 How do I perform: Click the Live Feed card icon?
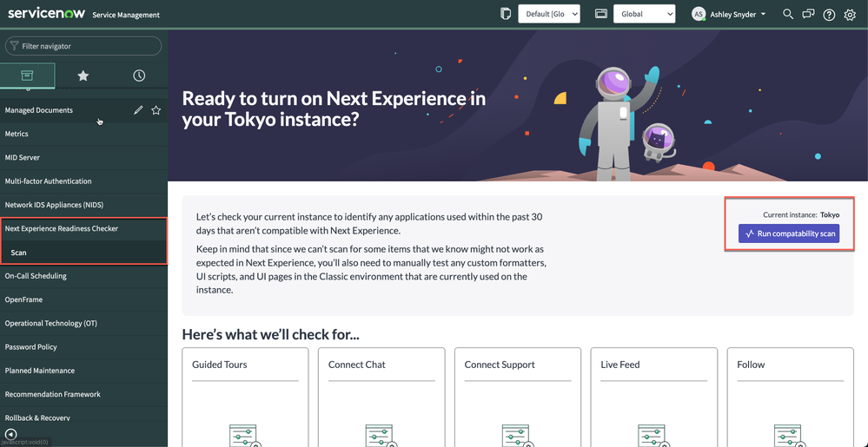(653, 436)
